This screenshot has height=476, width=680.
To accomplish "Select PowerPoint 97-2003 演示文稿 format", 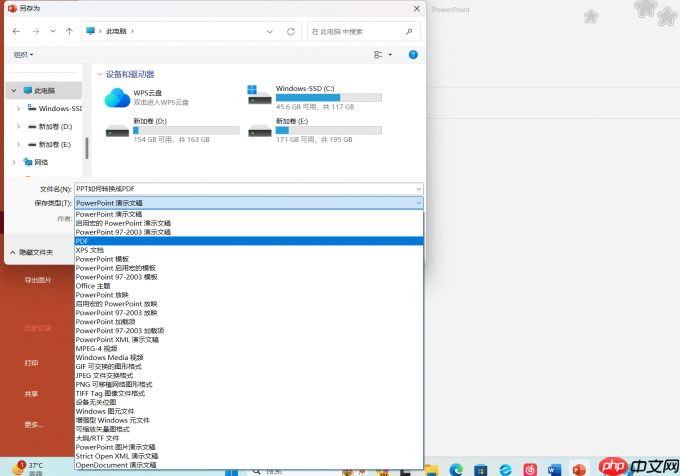I will [249, 232].
